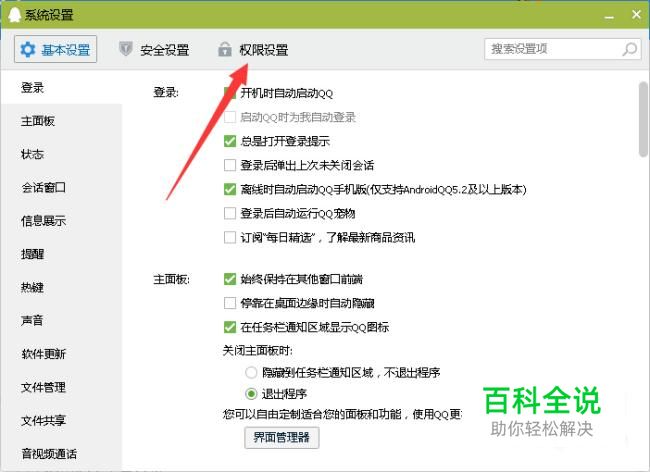Image resolution: width=650 pixels, height=472 pixels.
Task: Click the magnifier search icon
Action: click(x=630, y=49)
